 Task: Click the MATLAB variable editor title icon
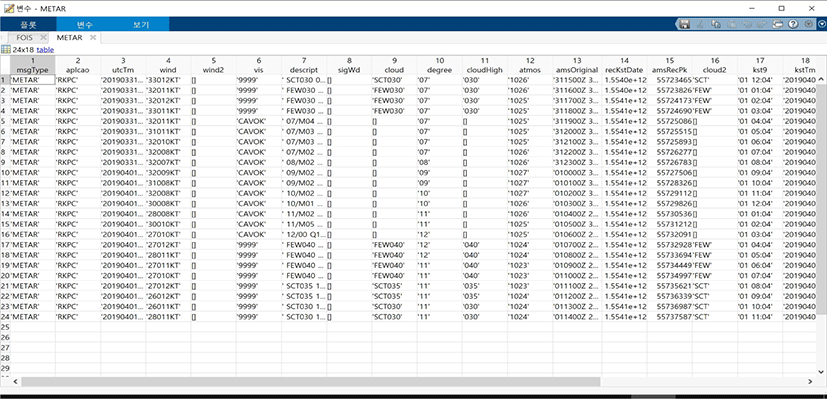coord(9,8)
